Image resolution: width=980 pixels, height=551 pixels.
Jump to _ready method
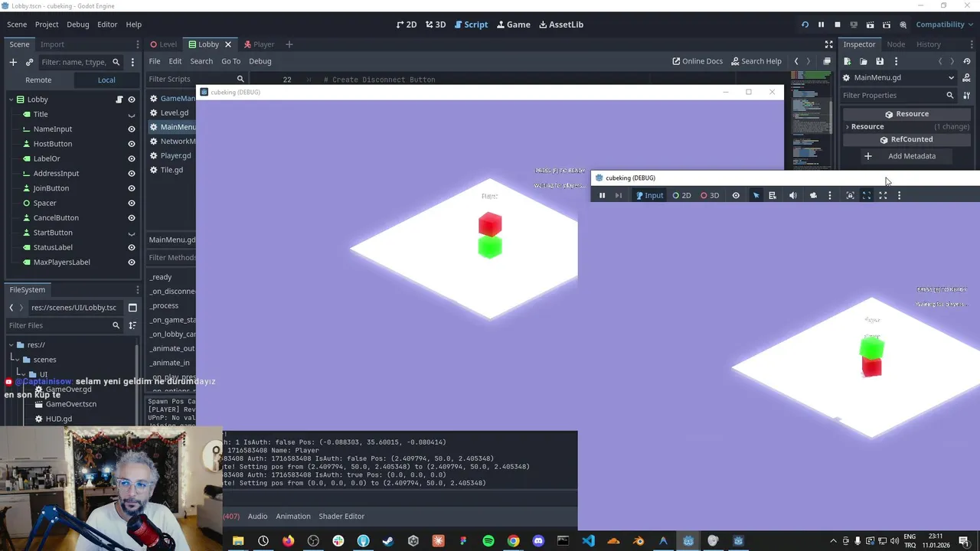(x=161, y=277)
